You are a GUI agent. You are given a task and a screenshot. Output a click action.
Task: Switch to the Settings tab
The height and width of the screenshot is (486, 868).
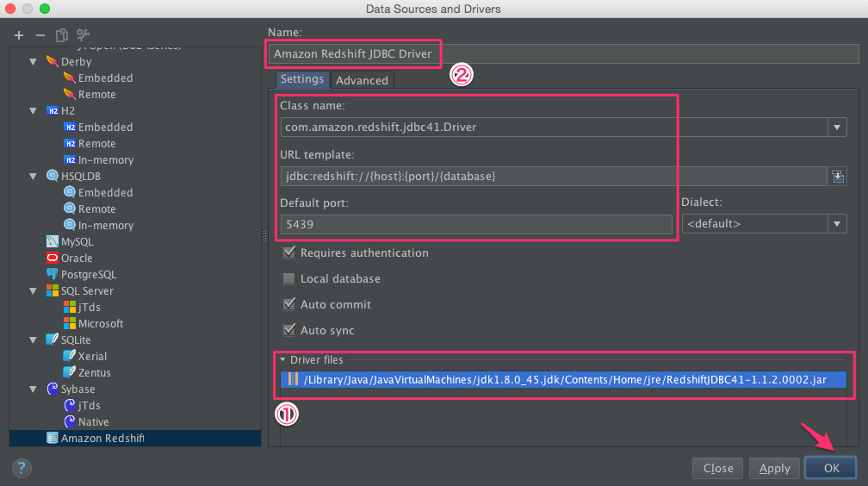pyautogui.click(x=302, y=79)
